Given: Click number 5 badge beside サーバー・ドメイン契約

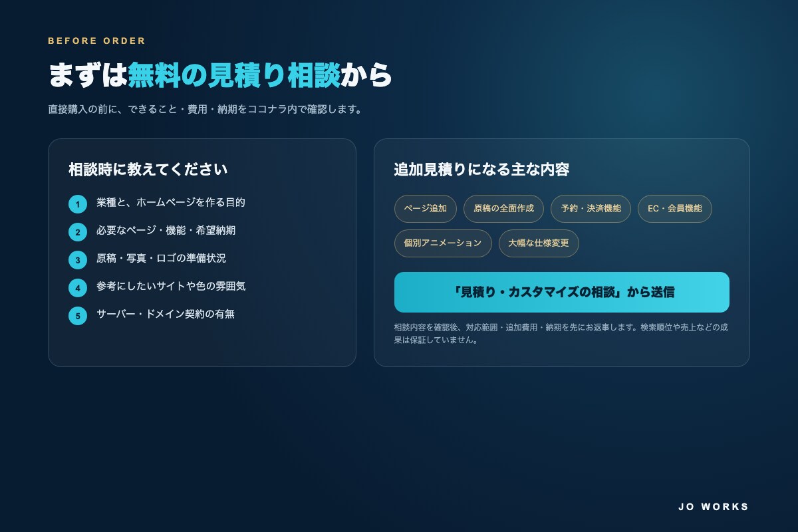Looking at the screenshot, I should click(78, 316).
